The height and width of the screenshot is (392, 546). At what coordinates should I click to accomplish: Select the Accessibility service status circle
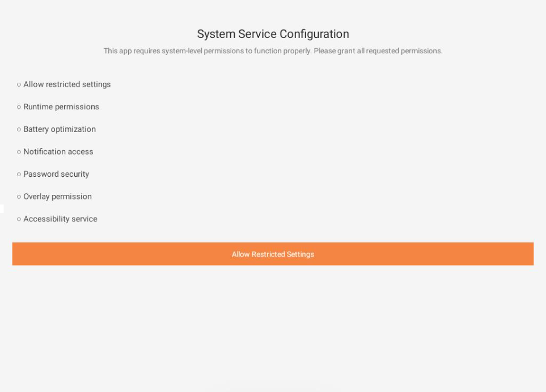[x=18, y=219]
